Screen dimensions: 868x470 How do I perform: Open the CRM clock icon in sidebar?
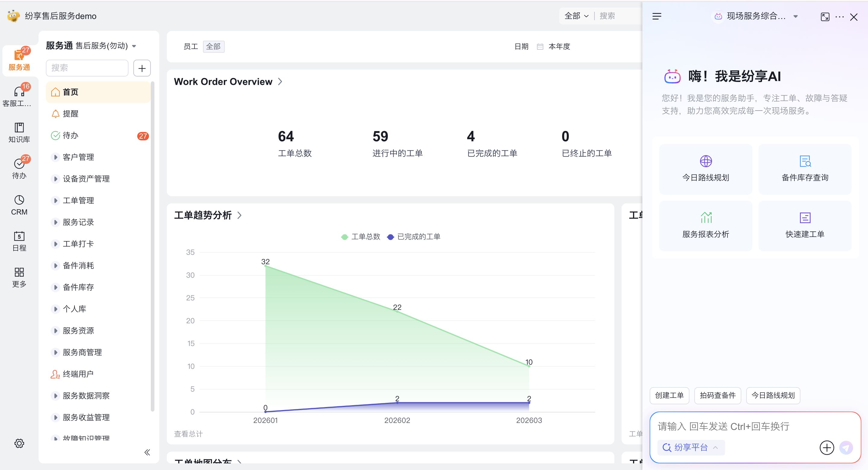[x=19, y=200]
